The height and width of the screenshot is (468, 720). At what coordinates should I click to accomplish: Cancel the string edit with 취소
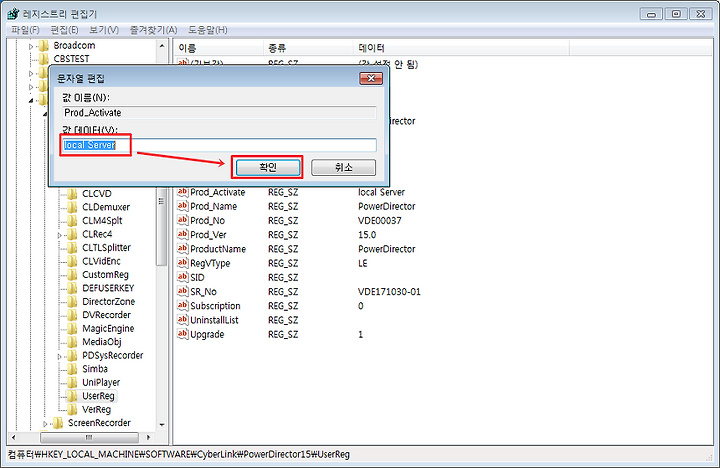[343, 167]
